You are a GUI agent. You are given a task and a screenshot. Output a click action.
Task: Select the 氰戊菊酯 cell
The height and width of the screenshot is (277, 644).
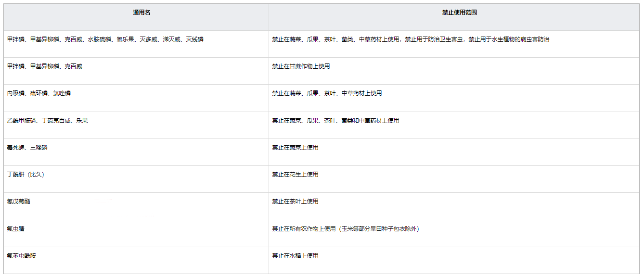point(19,201)
